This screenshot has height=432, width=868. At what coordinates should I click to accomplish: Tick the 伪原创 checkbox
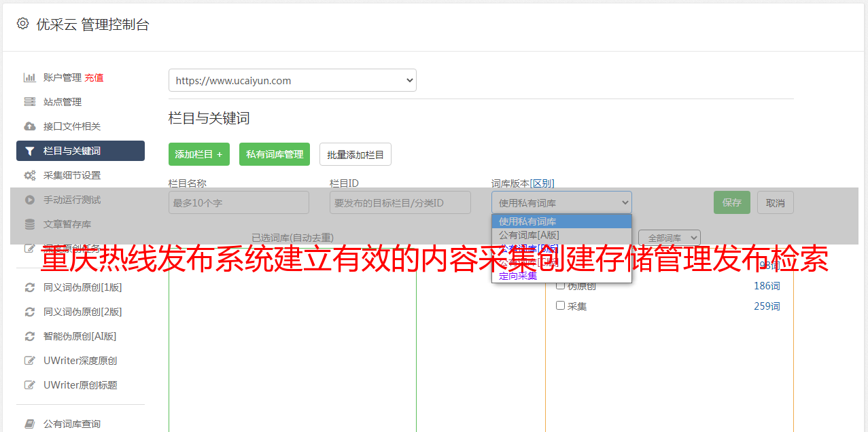point(561,285)
